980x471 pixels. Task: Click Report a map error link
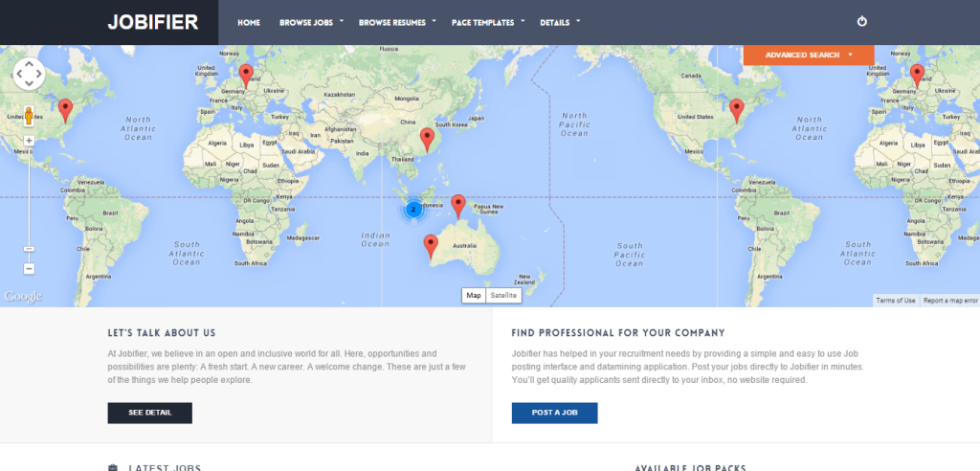click(950, 301)
